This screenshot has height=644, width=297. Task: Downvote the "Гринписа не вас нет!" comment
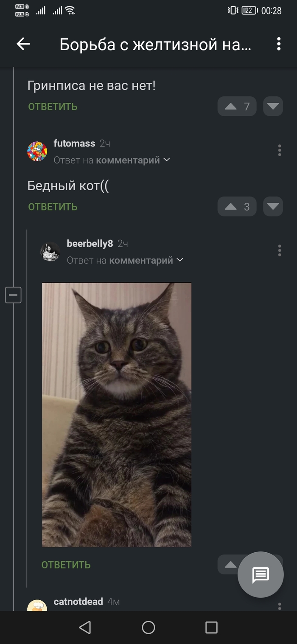pos(273,107)
